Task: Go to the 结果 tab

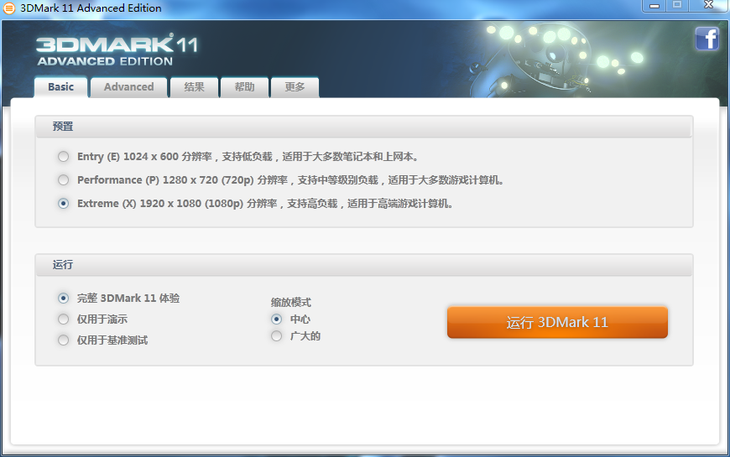Action: tap(194, 87)
